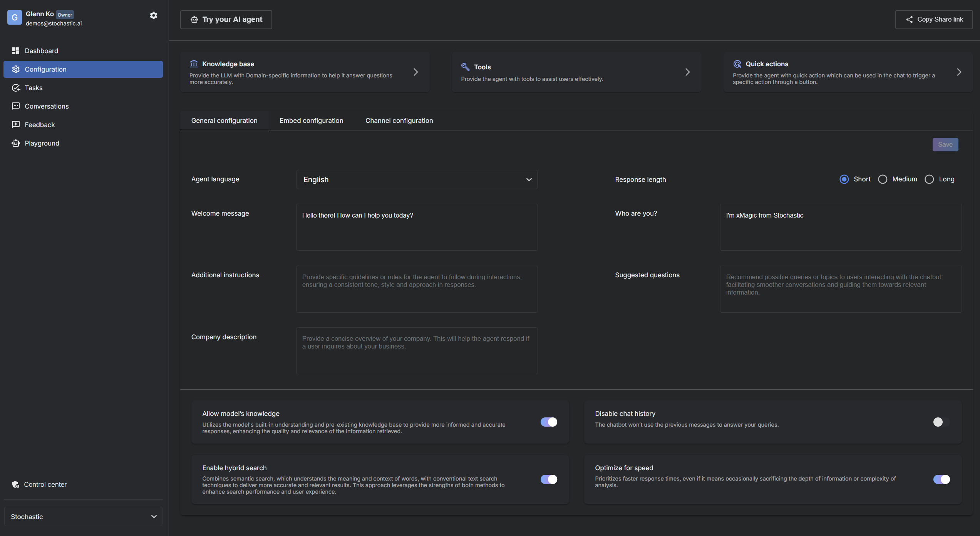The image size is (980, 536).
Task: Click the Save button
Action: [945, 145]
